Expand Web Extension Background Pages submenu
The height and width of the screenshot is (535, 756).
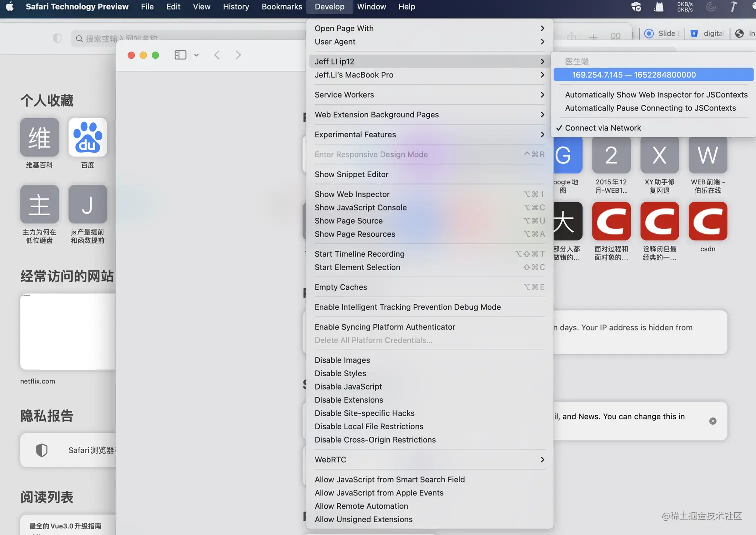pyautogui.click(x=430, y=115)
